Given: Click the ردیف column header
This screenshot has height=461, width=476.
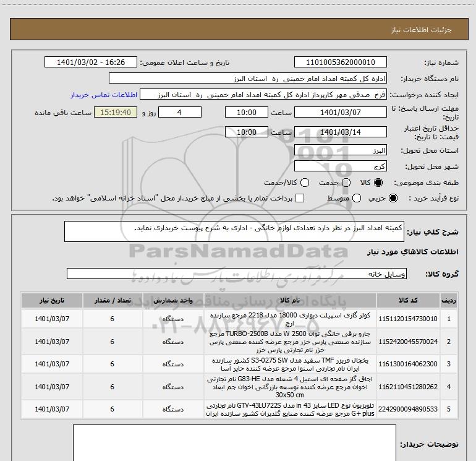Looking at the screenshot, I should (x=449, y=301).
